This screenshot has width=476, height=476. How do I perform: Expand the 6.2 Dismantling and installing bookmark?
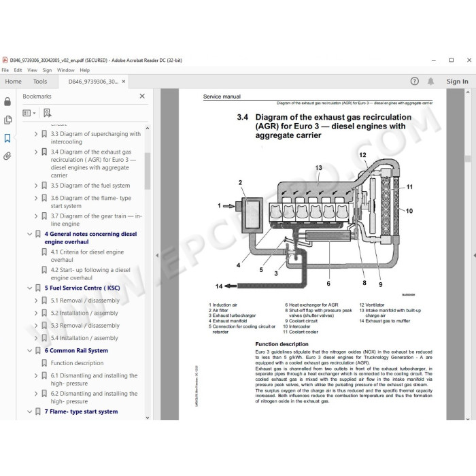[x=36, y=394]
